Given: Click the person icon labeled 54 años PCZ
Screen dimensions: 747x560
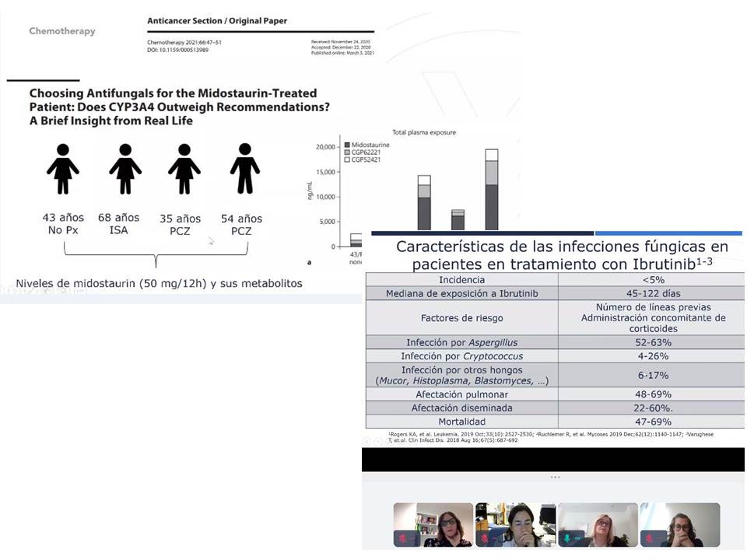Looking at the screenshot, I should click(x=245, y=168).
